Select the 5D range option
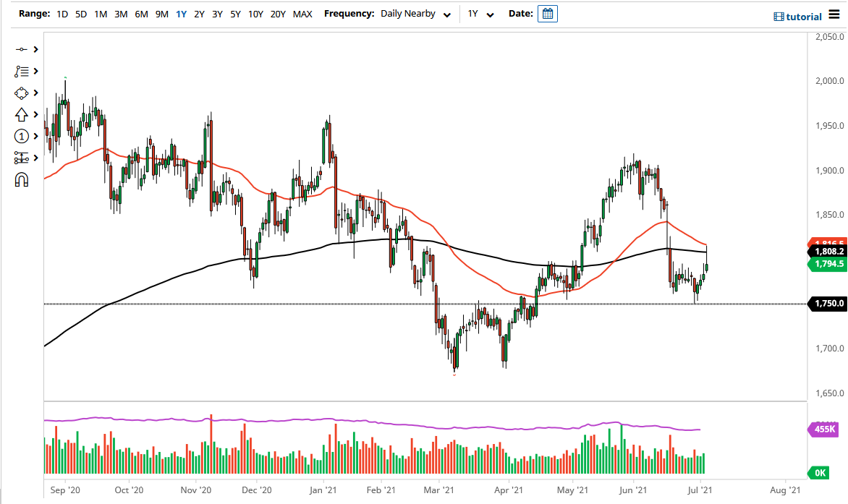This screenshot has width=848, height=504. coord(81,14)
